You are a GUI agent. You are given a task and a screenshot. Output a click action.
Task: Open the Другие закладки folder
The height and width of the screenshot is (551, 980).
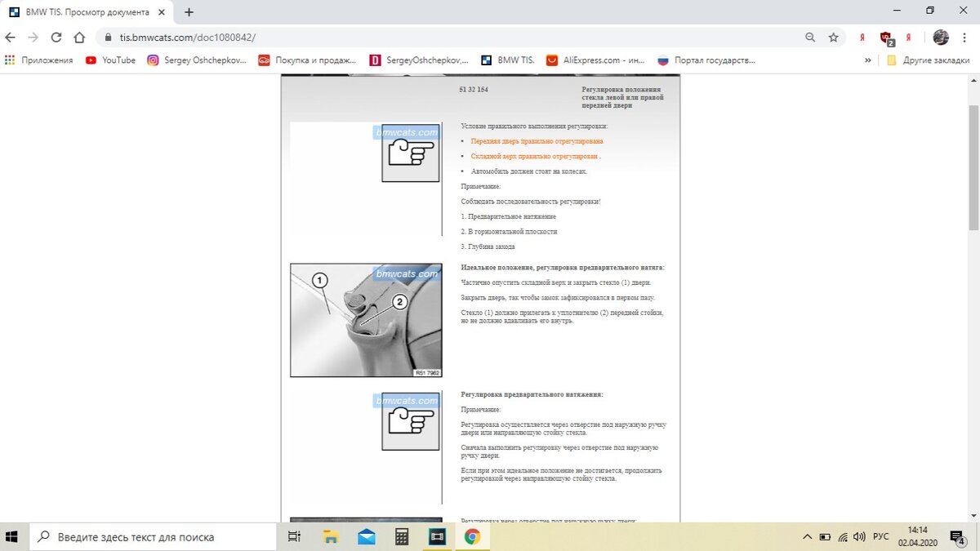coord(929,60)
